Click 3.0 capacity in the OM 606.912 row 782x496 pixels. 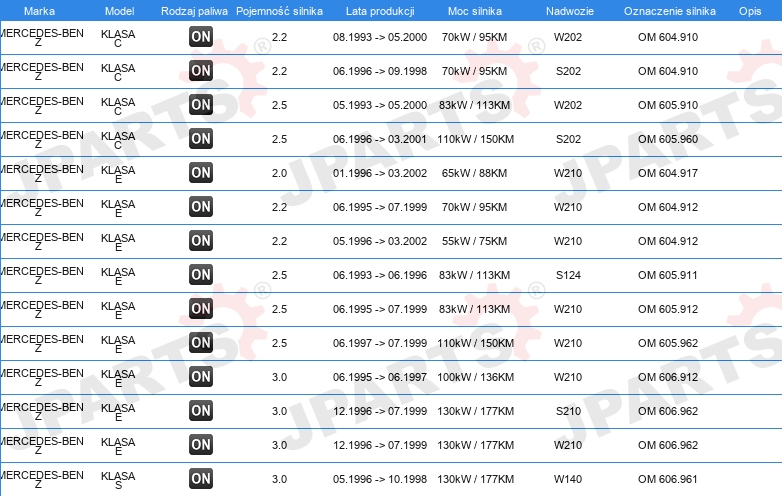coord(279,377)
